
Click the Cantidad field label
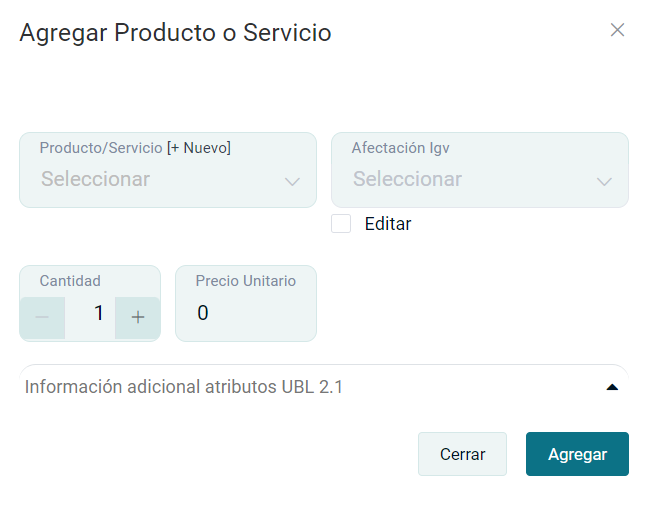click(x=70, y=281)
